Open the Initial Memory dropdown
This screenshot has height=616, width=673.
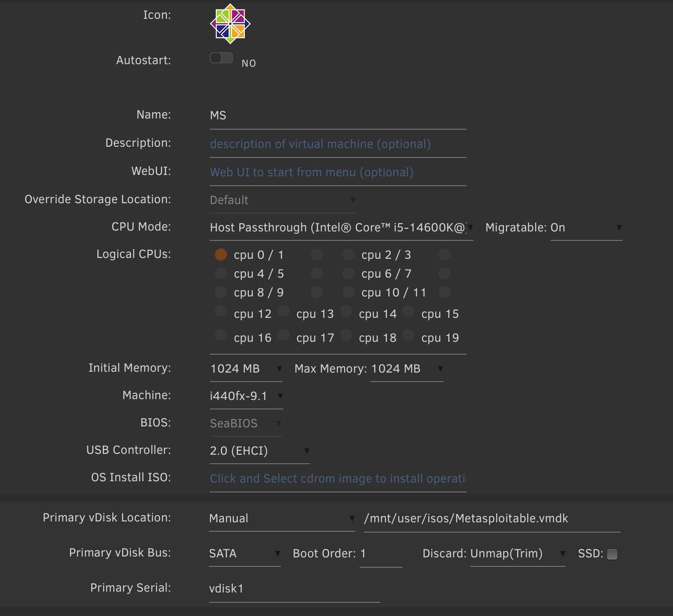[x=246, y=369]
